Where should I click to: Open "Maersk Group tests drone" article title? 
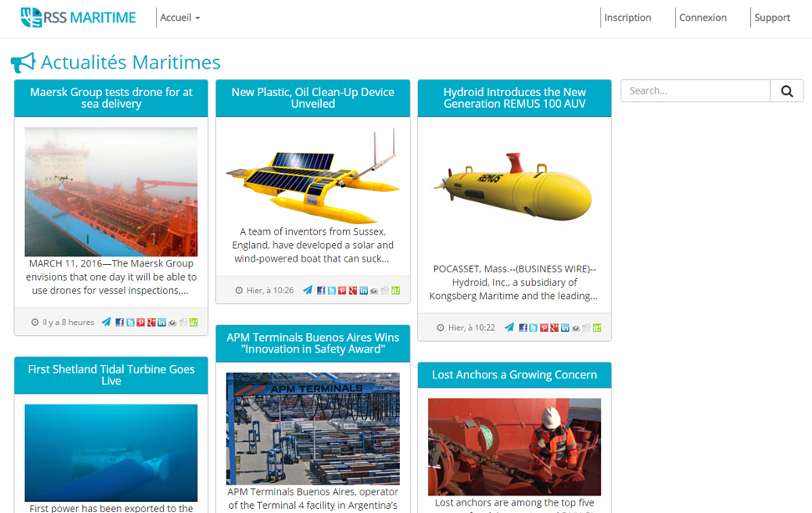click(x=111, y=98)
